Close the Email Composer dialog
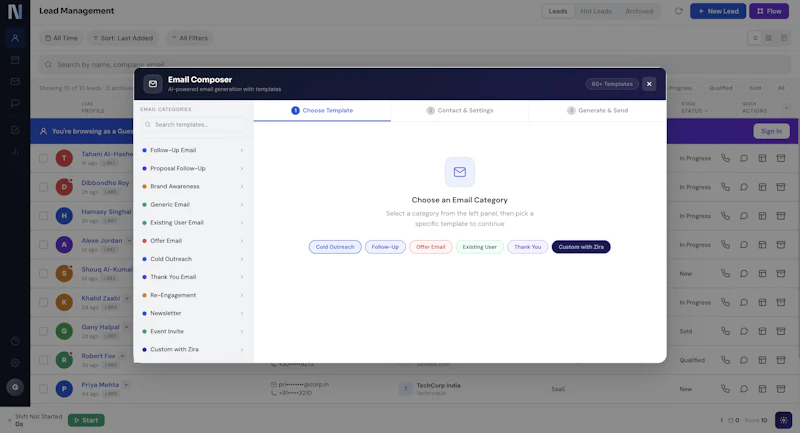The height and width of the screenshot is (433, 800). coord(649,84)
